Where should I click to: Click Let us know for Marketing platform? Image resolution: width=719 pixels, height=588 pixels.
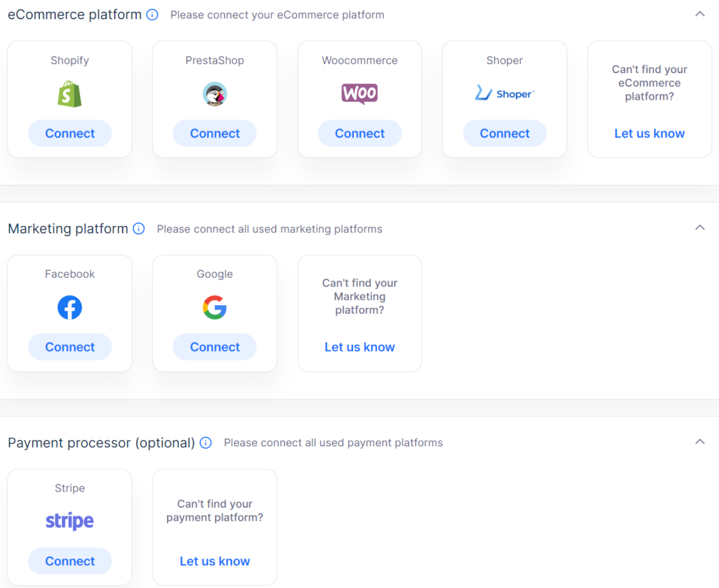(x=359, y=347)
